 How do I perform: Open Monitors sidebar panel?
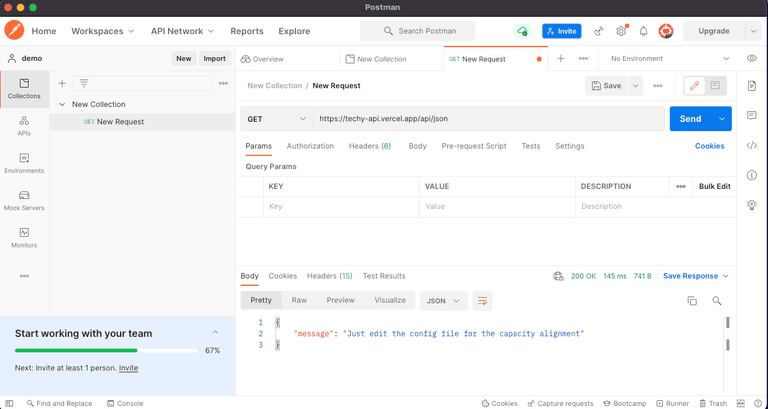tap(24, 238)
